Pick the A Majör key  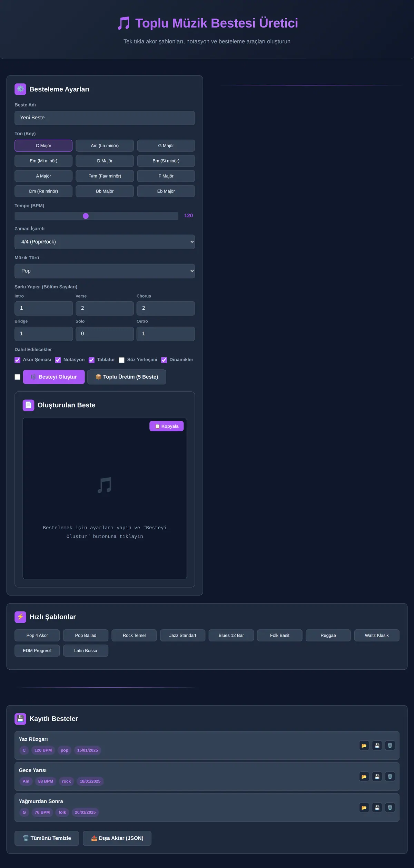click(43, 176)
